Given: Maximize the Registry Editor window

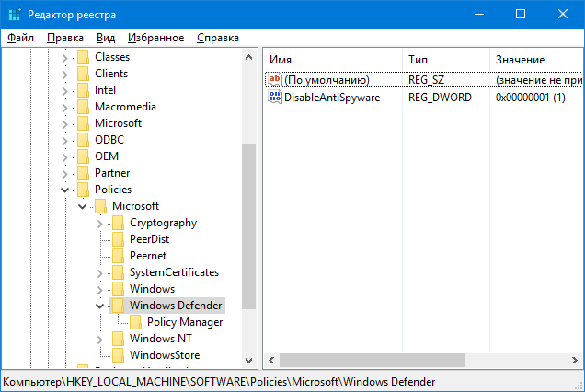Looking at the screenshot, I should (521, 15).
